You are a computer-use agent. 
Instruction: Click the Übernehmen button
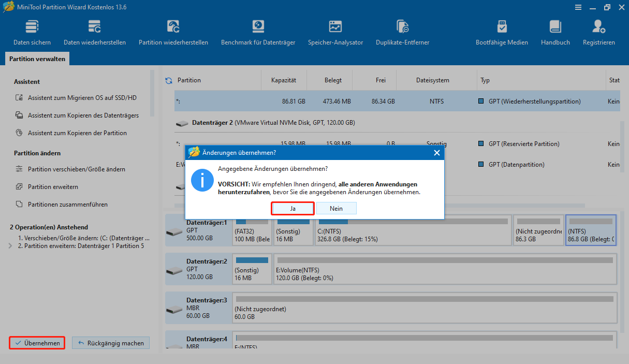pos(37,343)
